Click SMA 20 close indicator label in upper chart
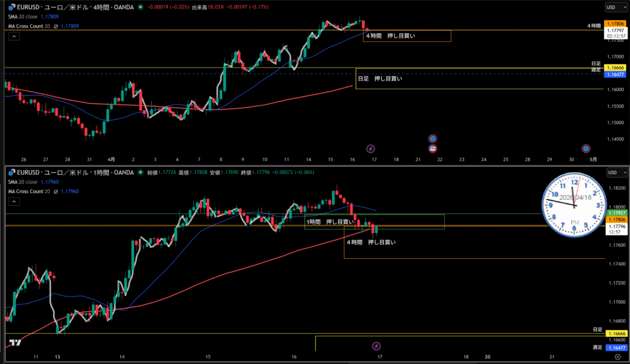 tap(28, 17)
